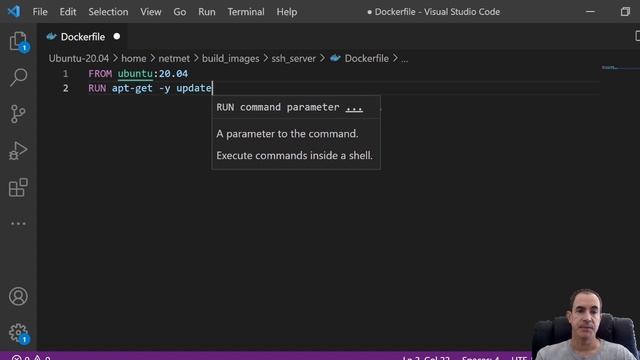
Task: Click the unsaved dot on Dockerfile tab
Action: pyautogui.click(x=117, y=36)
